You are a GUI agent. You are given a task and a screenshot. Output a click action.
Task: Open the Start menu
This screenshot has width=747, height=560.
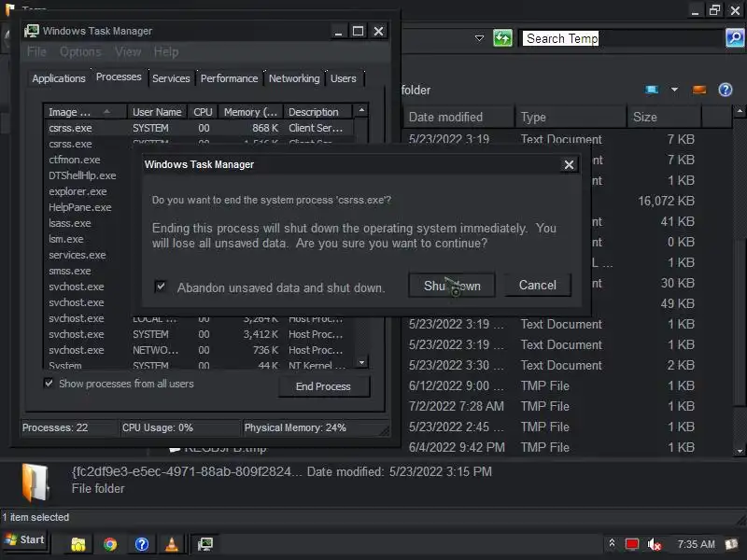[25, 540]
